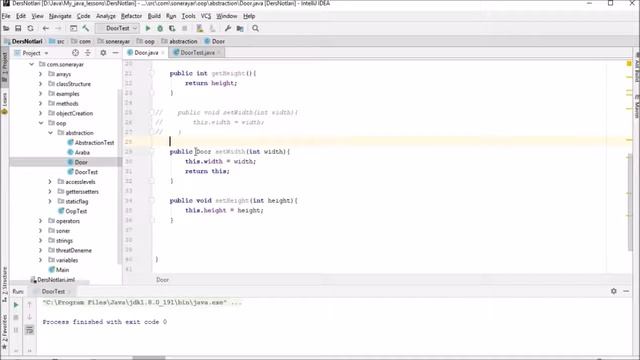Open the Refactor menu

click(x=131, y=16)
